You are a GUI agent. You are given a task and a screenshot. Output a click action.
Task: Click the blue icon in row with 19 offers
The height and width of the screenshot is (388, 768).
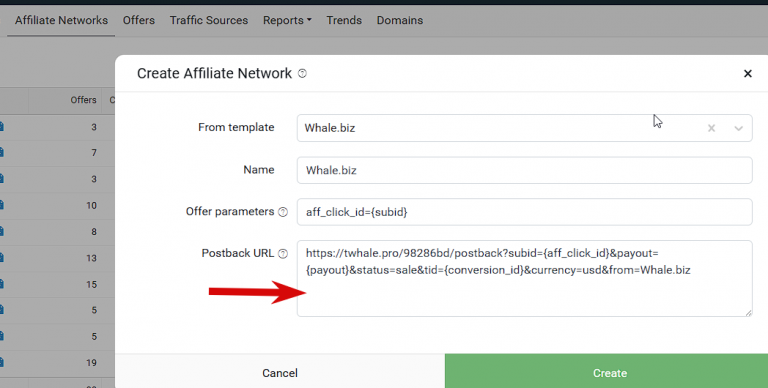(x=2, y=363)
